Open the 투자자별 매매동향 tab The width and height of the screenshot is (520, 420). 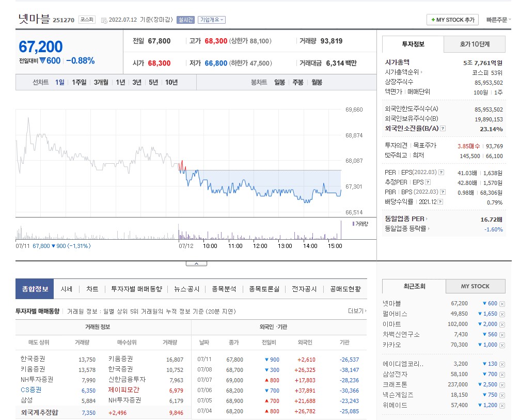click(x=136, y=289)
